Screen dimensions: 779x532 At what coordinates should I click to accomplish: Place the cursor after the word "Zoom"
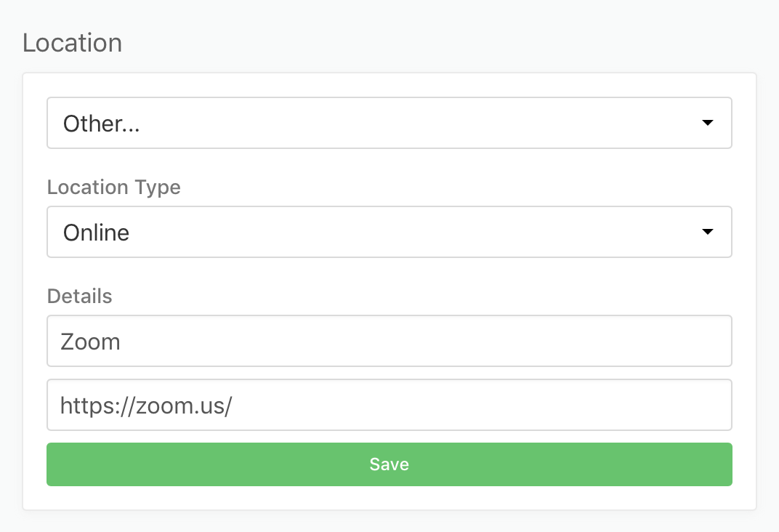[x=121, y=342]
